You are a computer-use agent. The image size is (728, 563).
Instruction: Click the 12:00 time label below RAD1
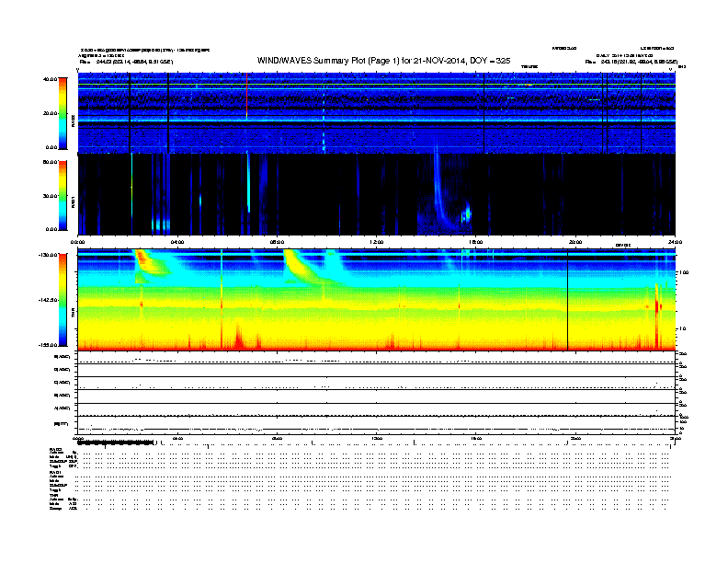coord(377,242)
